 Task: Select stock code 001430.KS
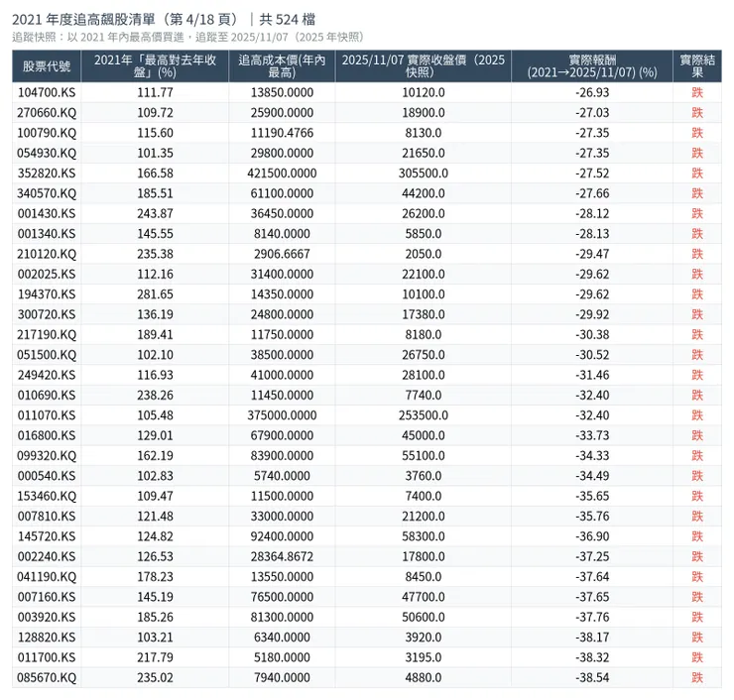(47, 213)
